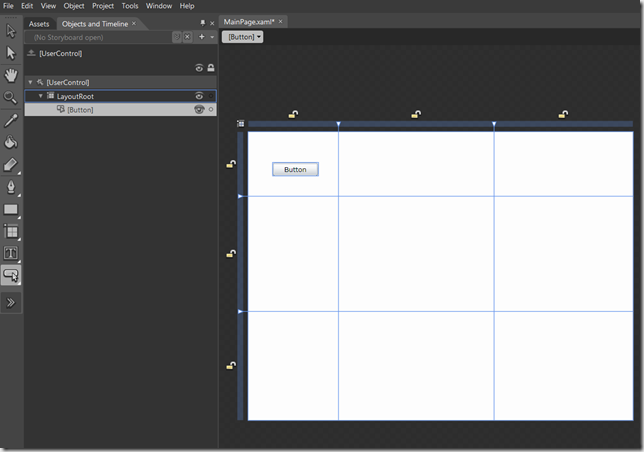Viewport: 644px width, 452px height.
Task: Select the Grid layout panel tool
Action: click(11, 232)
